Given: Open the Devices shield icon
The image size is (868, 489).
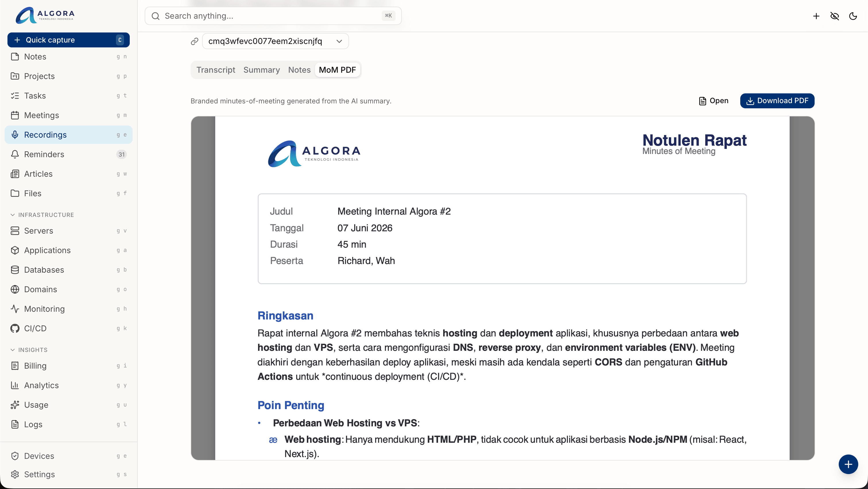Looking at the screenshot, I should 15,456.
